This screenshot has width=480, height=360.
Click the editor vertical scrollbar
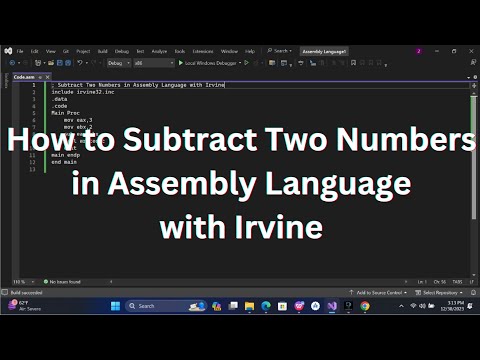click(x=474, y=157)
